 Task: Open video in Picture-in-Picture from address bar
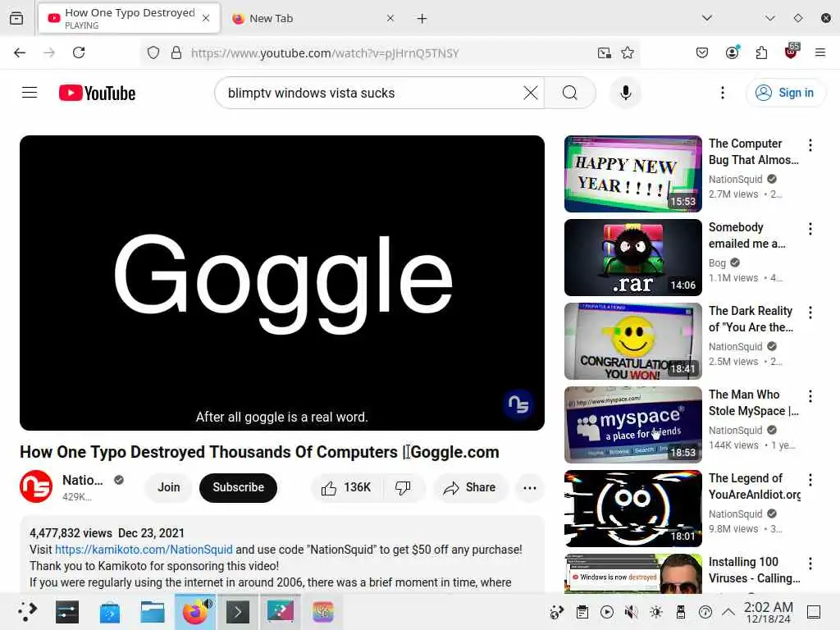(x=605, y=52)
